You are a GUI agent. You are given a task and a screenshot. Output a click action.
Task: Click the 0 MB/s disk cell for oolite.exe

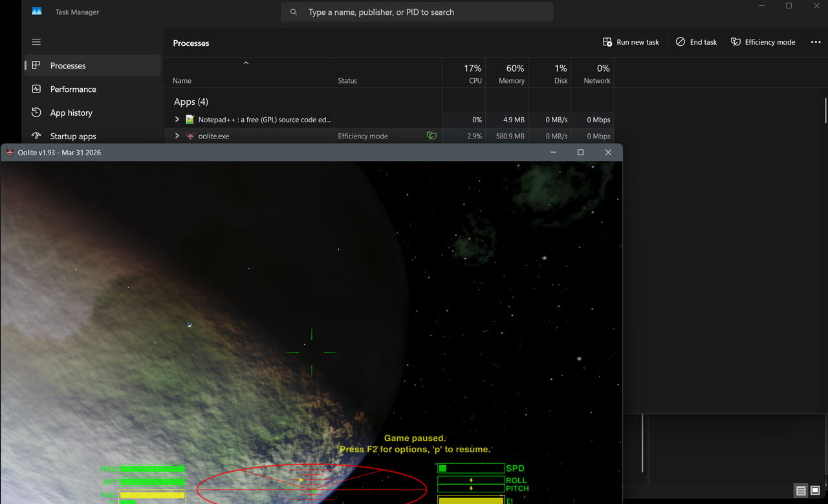[x=550, y=136]
